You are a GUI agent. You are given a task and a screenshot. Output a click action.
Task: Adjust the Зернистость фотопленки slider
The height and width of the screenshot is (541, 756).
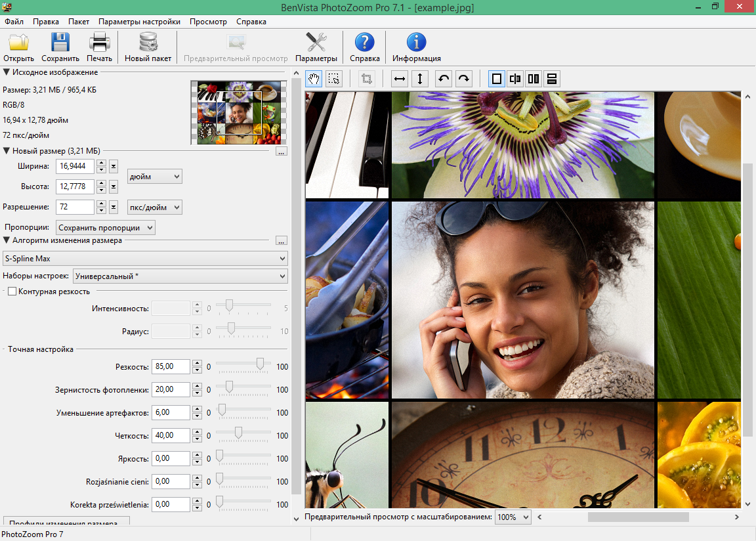[x=230, y=387]
